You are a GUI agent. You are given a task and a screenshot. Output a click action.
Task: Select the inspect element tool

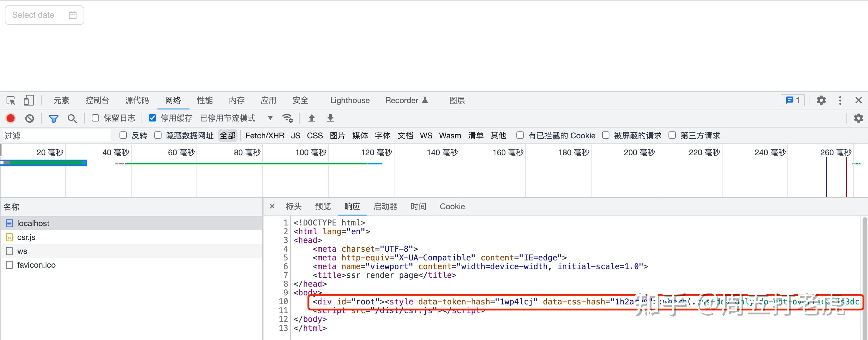(11, 100)
